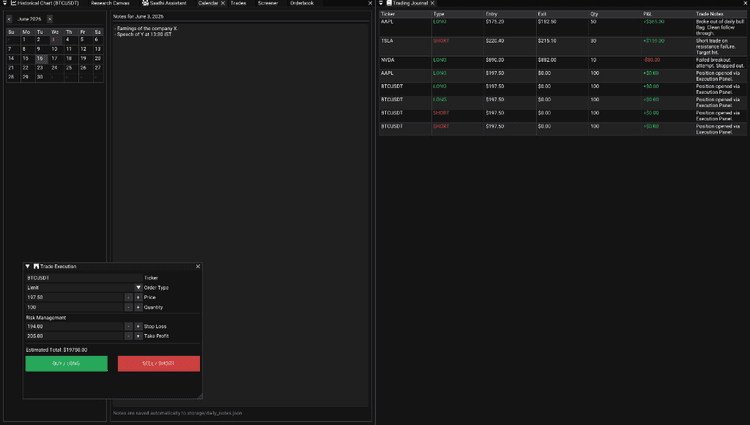Select June 25 in the calendar
This screenshot has width=750, height=425.
pyautogui.click(x=69, y=68)
